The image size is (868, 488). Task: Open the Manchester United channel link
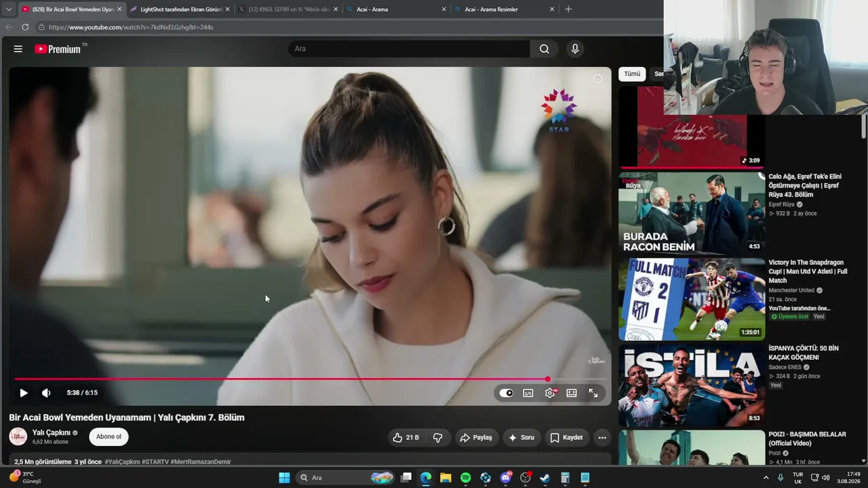click(791, 290)
